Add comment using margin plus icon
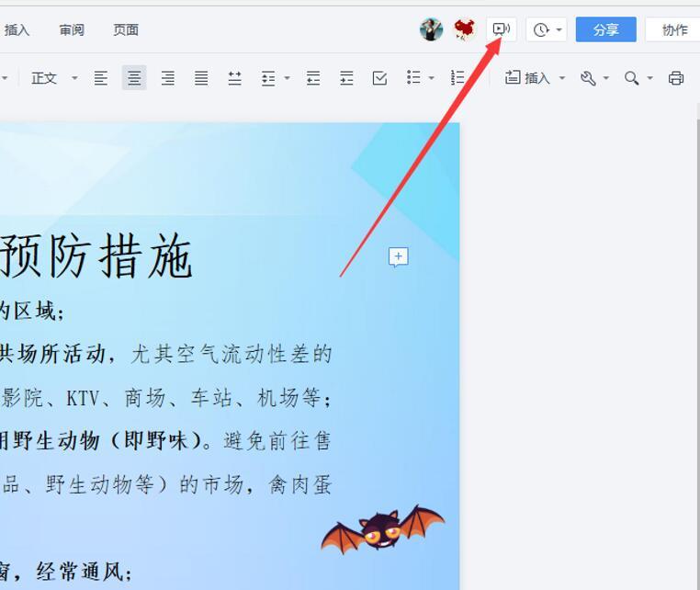The height and width of the screenshot is (590, 700). (398, 257)
